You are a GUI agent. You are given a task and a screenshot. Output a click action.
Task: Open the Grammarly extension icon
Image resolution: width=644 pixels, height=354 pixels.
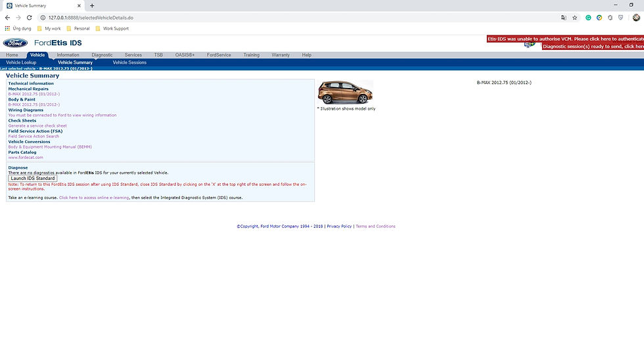(588, 18)
